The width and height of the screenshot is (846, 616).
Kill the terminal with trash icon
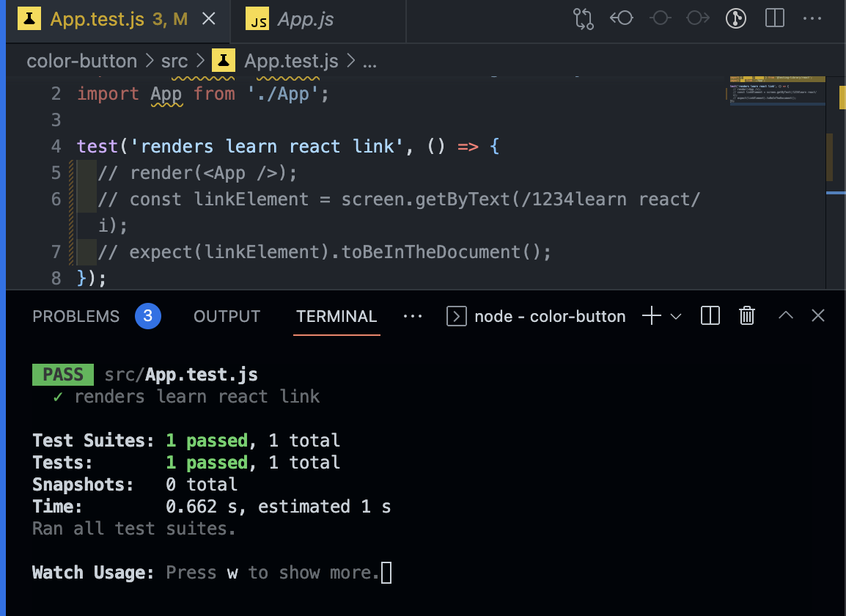(x=747, y=316)
